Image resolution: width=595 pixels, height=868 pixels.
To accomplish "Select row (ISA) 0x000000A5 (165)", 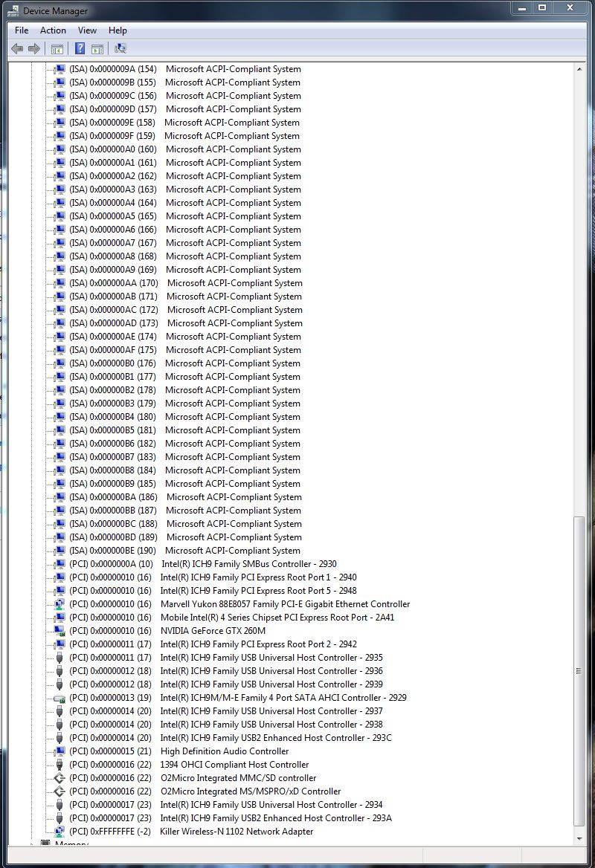I will [185, 216].
